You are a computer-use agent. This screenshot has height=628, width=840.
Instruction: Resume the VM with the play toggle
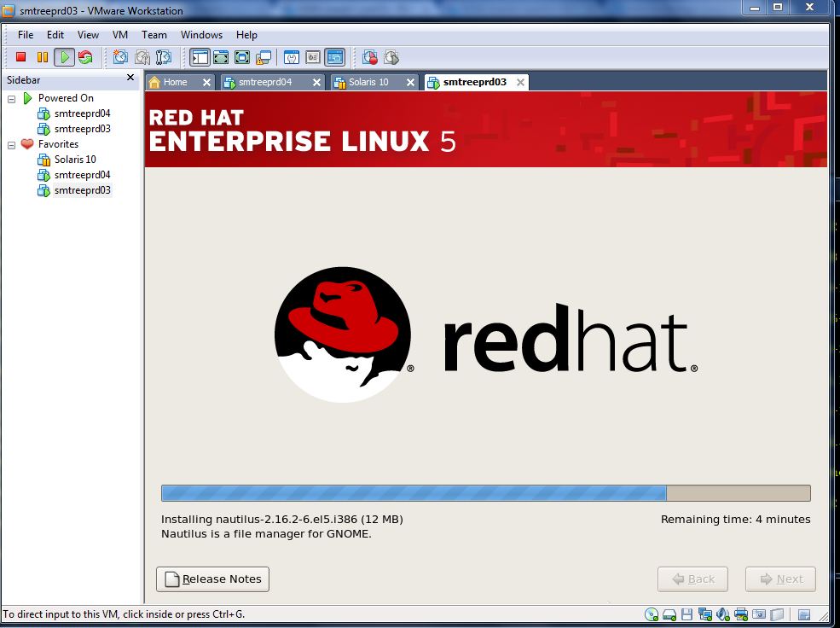[63, 57]
